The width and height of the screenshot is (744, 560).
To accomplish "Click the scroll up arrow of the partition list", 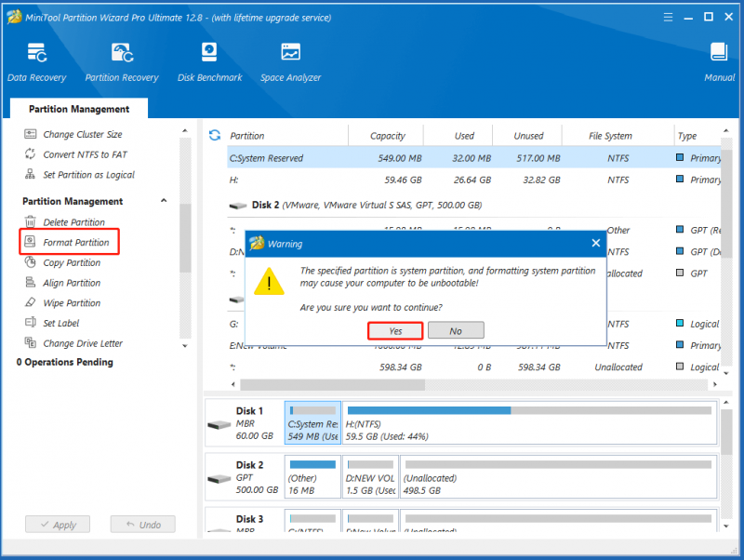I will tap(726, 130).
